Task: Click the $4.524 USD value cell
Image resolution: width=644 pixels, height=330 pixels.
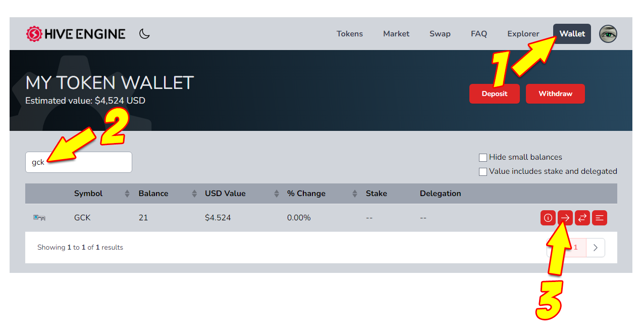Action: click(218, 218)
